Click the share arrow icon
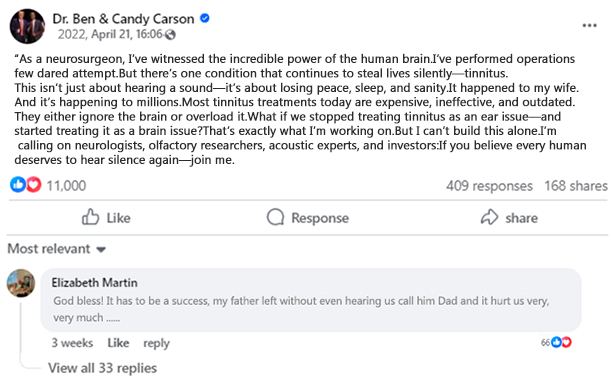Image resolution: width=611 pixels, height=385 pixels. tap(489, 217)
